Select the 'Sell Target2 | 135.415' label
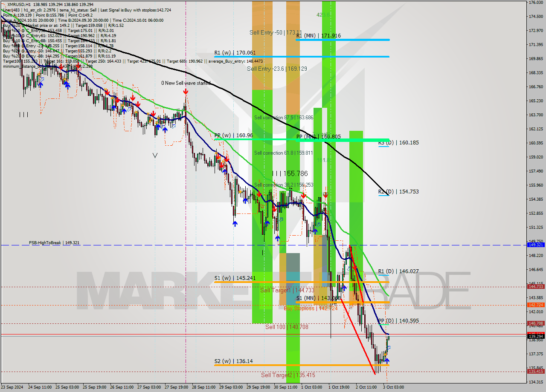The image size is (546, 392). (288, 375)
